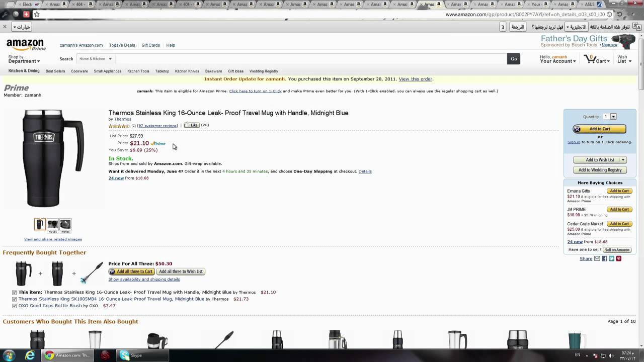Open the Quantity dropdown

[610, 117]
